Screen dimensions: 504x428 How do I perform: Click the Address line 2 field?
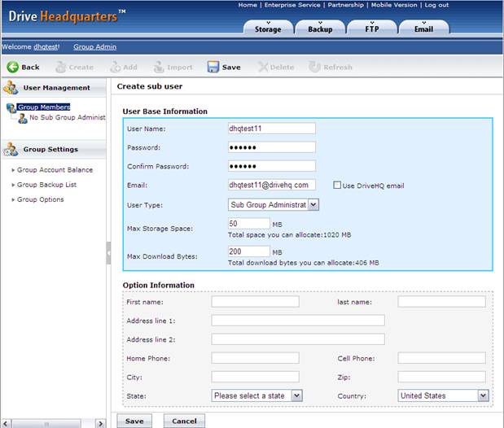(x=298, y=339)
